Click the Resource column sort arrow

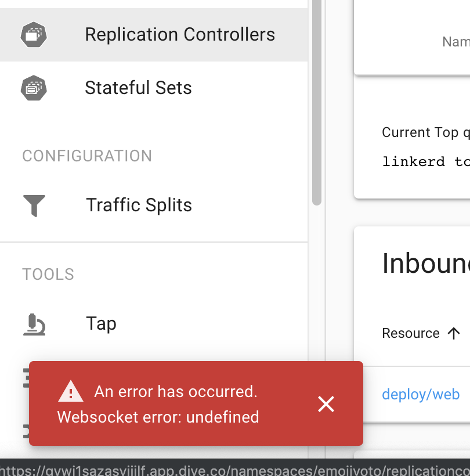[454, 333]
